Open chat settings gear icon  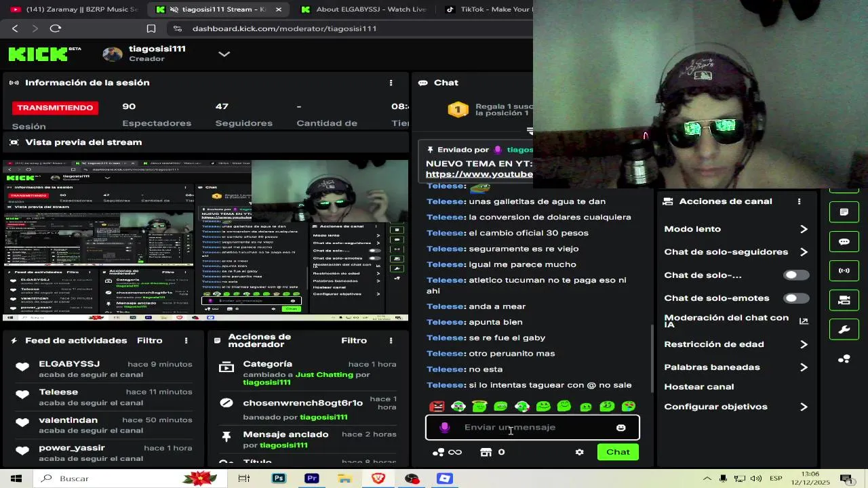point(579,452)
